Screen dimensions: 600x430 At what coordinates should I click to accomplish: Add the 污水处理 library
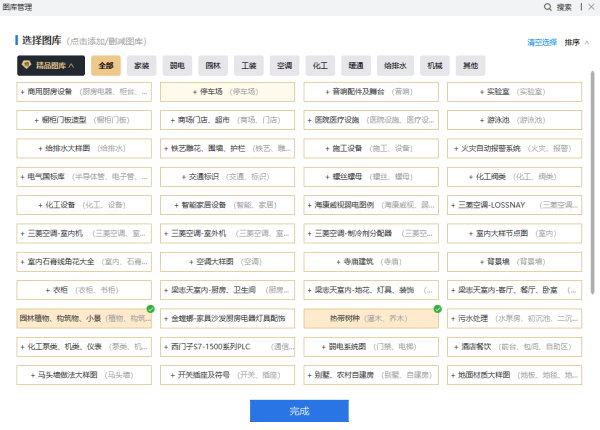[x=514, y=318]
